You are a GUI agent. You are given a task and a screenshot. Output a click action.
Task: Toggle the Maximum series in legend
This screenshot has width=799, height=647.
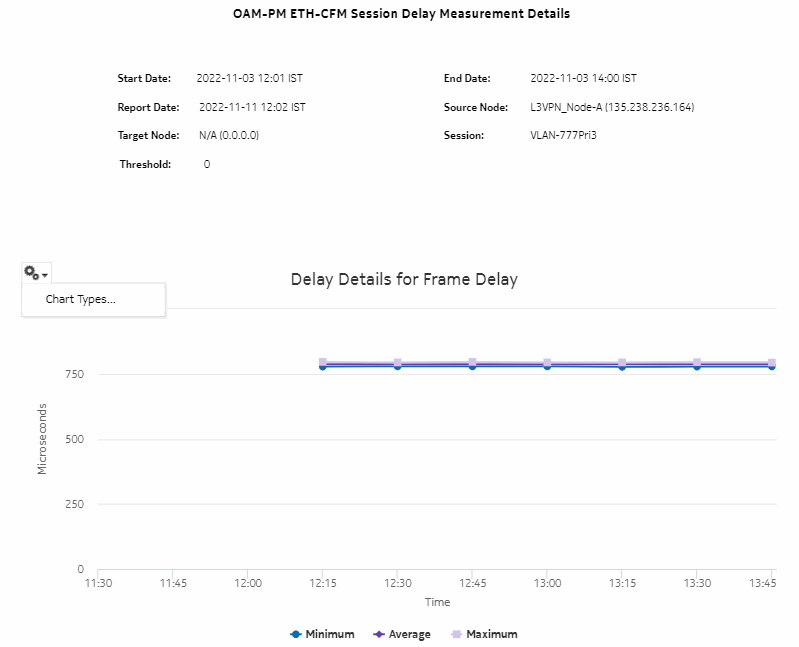(x=485, y=634)
